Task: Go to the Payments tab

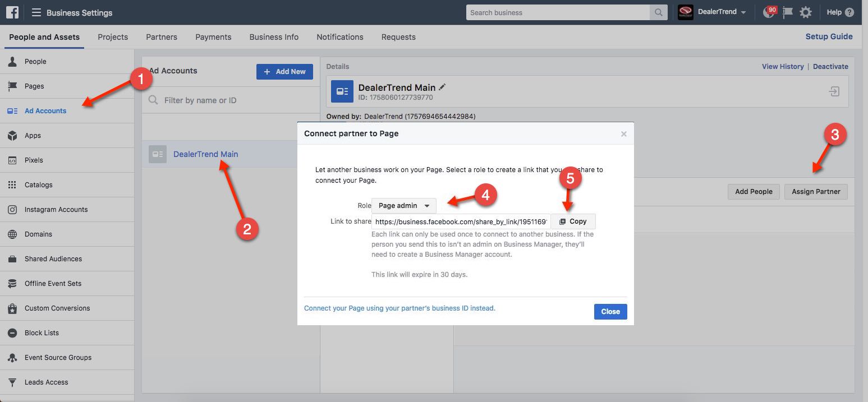Action: coord(213,37)
